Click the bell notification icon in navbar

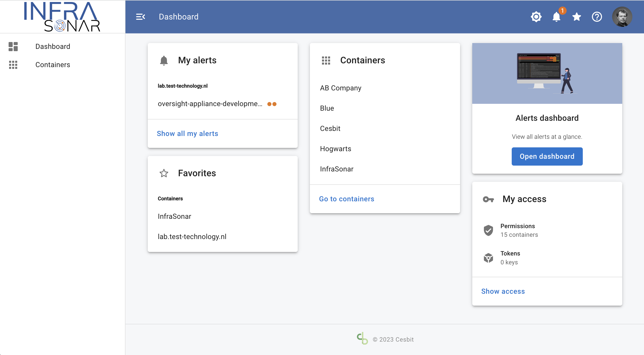click(557, 17)
